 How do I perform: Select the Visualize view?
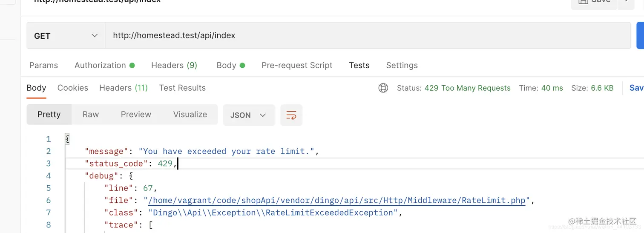coord(190,114)
